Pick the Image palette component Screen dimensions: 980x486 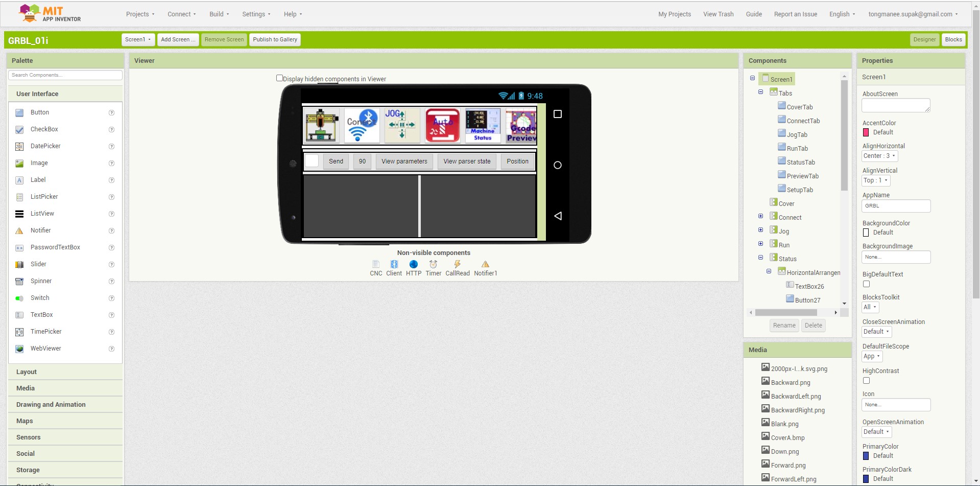[x=39, y=163]
